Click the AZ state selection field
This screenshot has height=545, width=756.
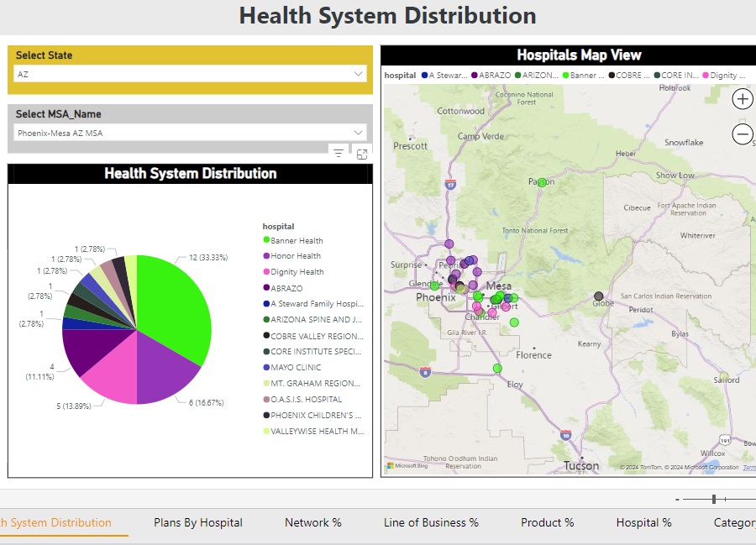tap(190, 74)
